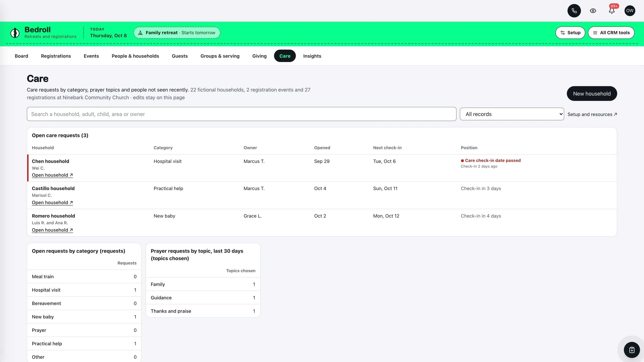Switch to the Events tab
The image size is (644, 362).
(91, 56)
